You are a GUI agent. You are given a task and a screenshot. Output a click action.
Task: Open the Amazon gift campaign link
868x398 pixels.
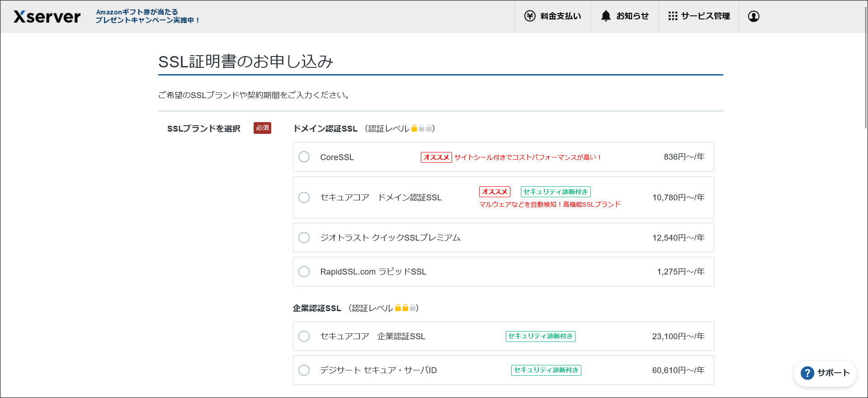(x=147, y=16)
